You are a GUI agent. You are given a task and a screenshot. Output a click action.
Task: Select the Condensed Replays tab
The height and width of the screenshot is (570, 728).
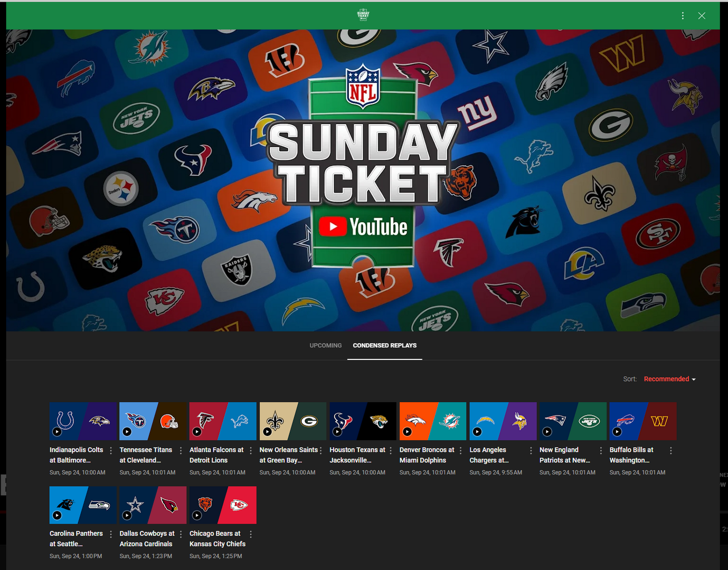coord(385,346)
